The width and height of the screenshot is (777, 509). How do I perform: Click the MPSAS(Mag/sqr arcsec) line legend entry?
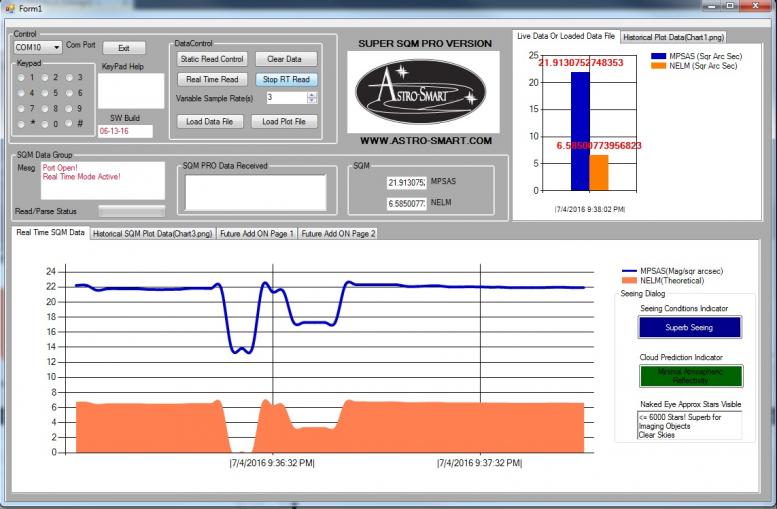coord(672,271)
